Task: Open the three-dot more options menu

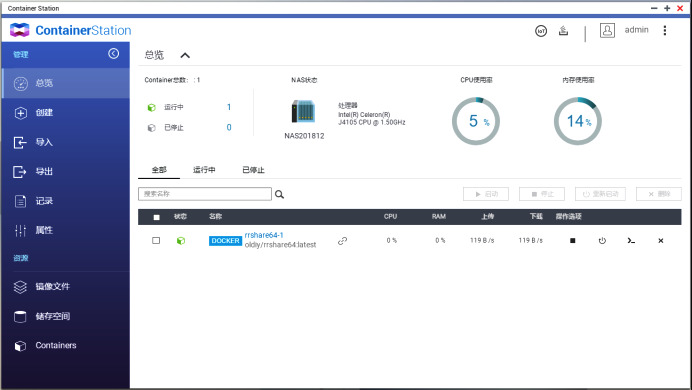Action: coord(665,30)
